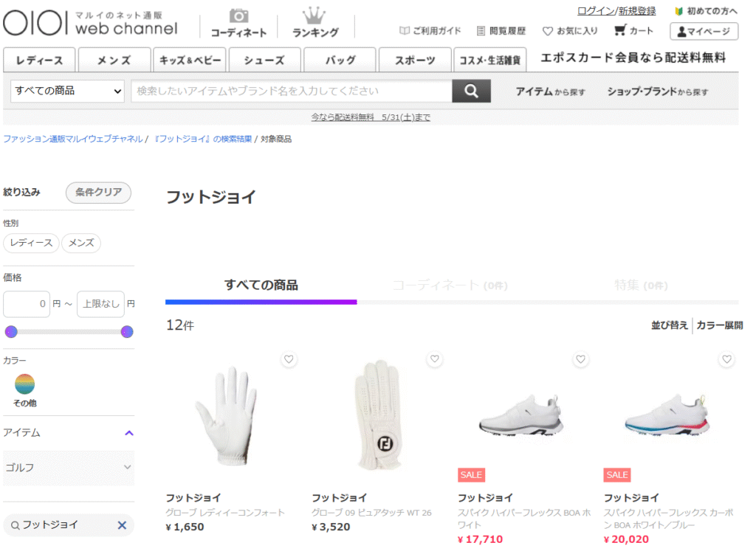Select the レディース navigation tab
Image resolution: width=756 pixels, height=554 pixels.
click(39, 60)
